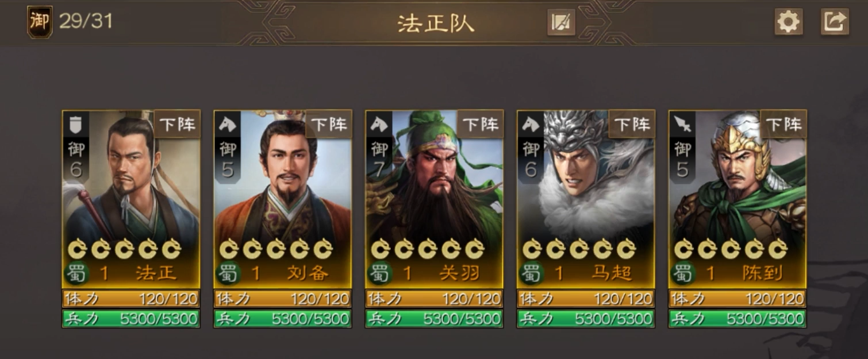Remove 刘备 with the 下阵 button
This screenshot has width=868, height=359.
point(329,124)
